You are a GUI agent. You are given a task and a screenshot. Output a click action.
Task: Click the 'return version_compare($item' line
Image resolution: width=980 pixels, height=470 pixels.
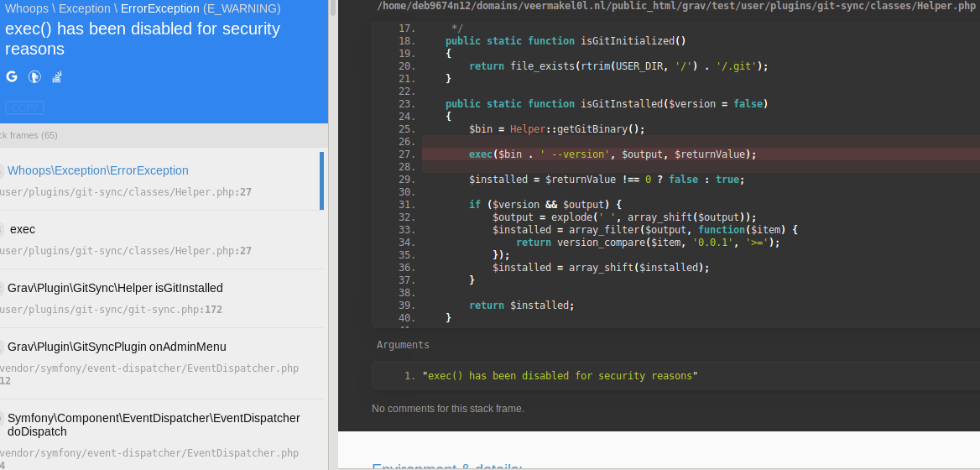coord(648,243)
